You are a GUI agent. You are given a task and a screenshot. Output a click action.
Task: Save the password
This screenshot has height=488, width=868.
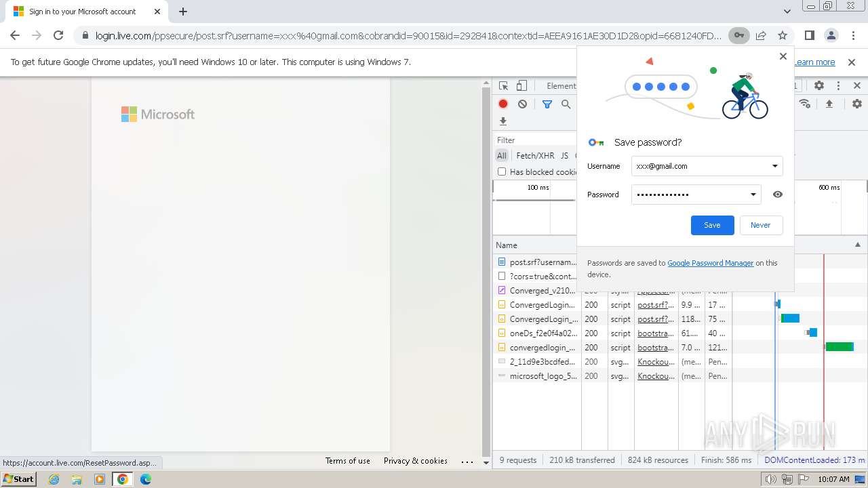click(x=712, y=225)
